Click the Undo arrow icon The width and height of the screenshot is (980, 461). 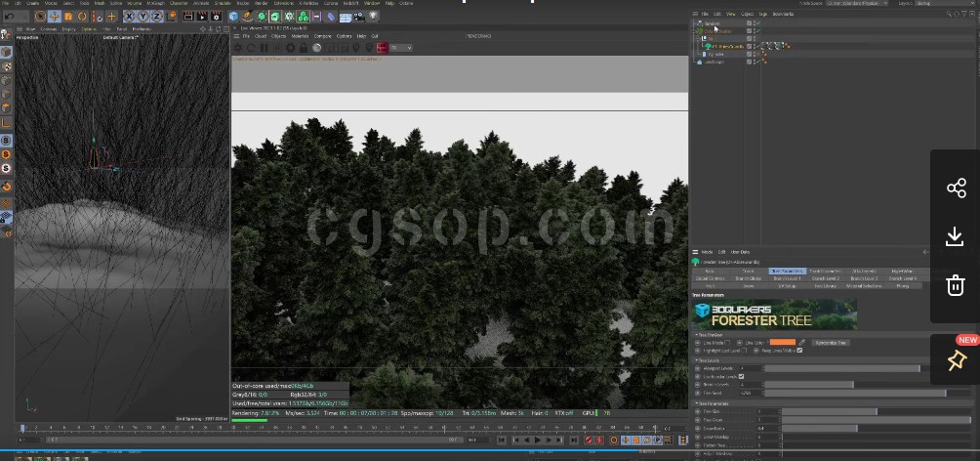click(x=8, y=17)
